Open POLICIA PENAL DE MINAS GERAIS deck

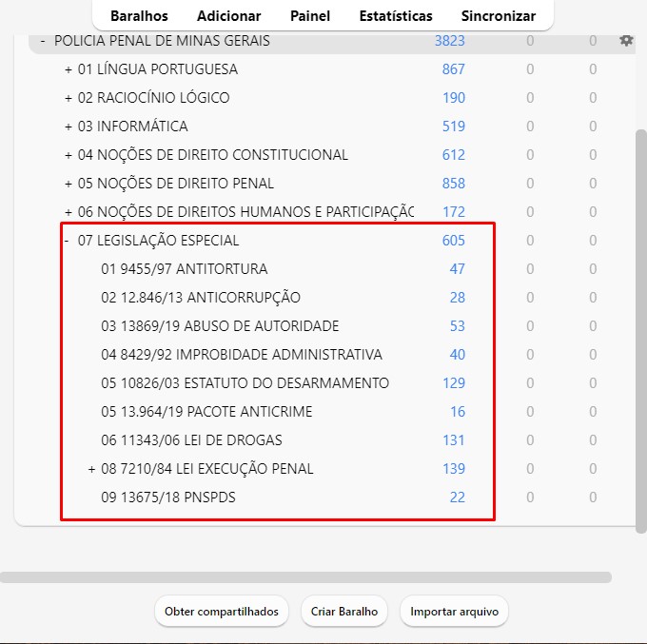[162, 41]
